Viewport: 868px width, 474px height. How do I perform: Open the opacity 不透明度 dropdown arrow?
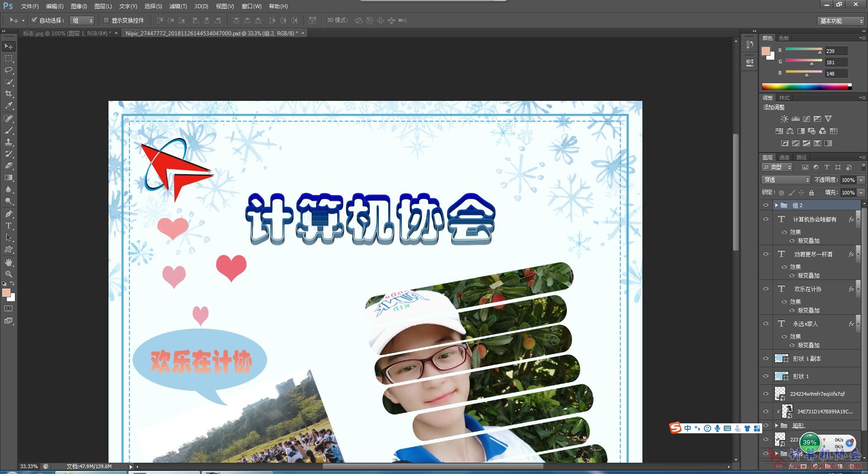pyautogui.click(x=861, y=180)
